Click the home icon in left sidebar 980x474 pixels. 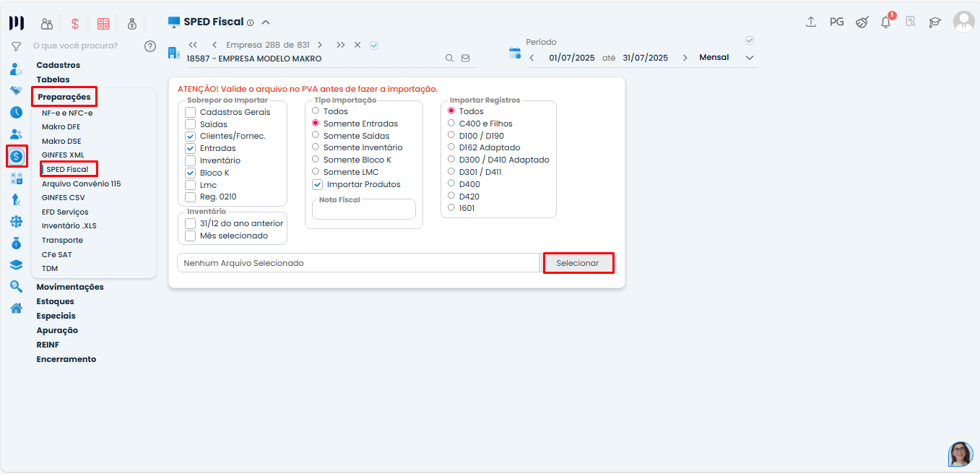coord(16,308)
